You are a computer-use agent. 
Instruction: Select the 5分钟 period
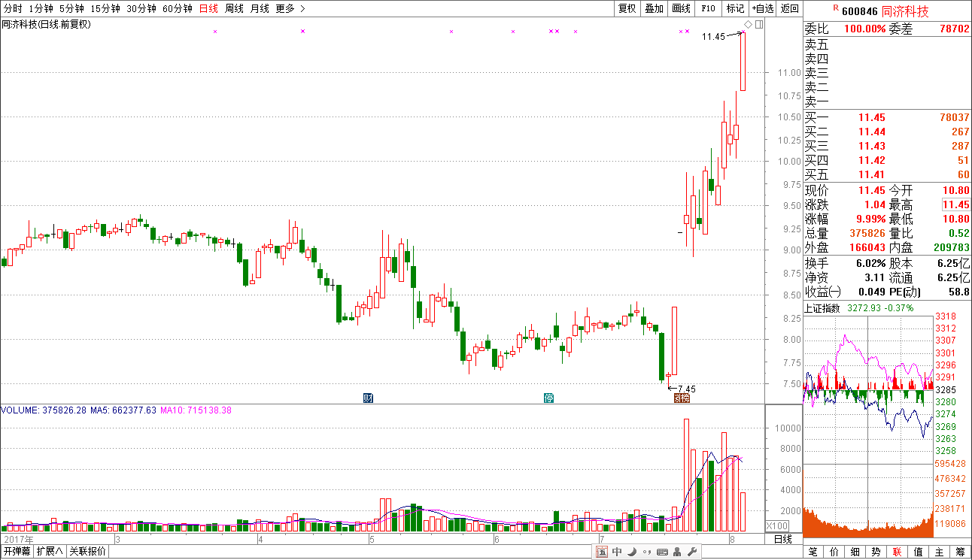point(71,8)
